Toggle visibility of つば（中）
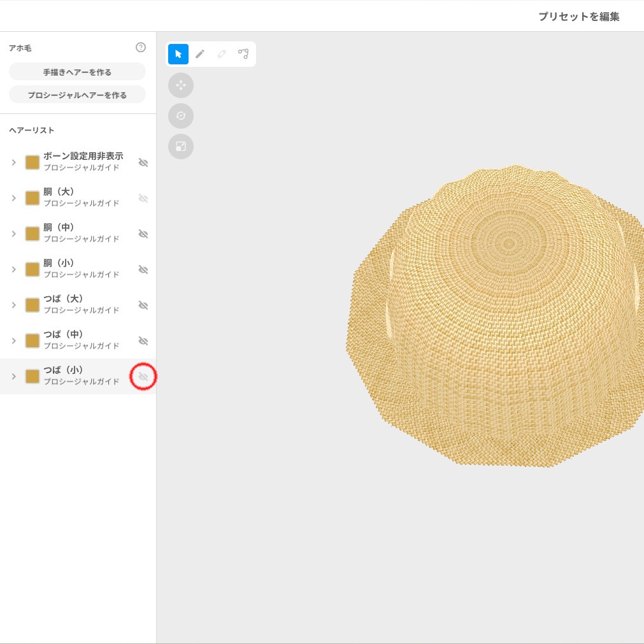 pos(143,341)
